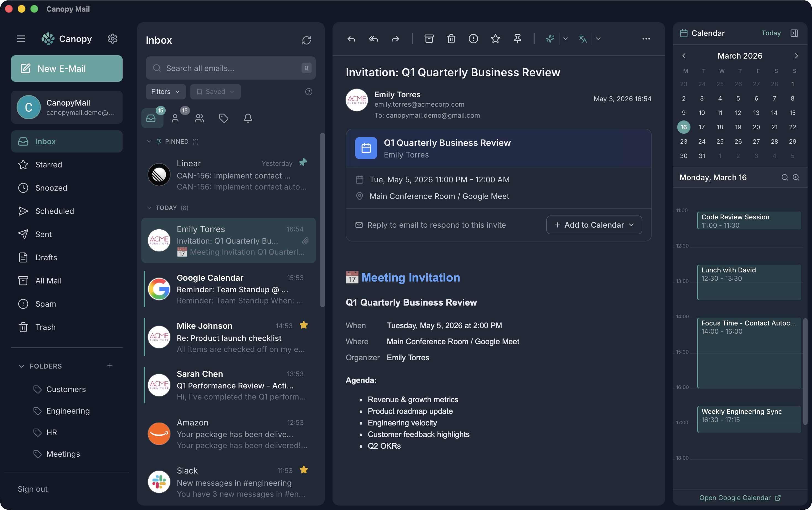Zoom in the calendar day view

(x=796, y=177)
